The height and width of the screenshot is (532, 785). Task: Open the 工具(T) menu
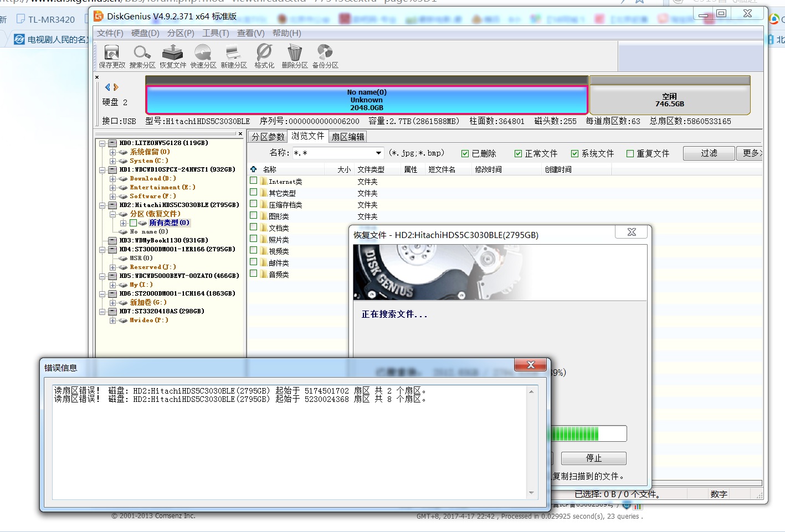click(x=216, y=33)
